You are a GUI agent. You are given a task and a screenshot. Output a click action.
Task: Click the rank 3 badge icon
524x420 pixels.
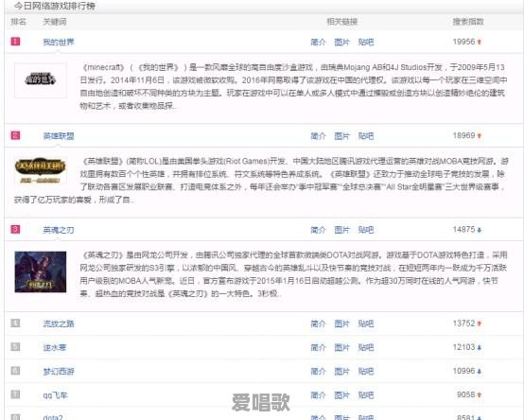15,229
